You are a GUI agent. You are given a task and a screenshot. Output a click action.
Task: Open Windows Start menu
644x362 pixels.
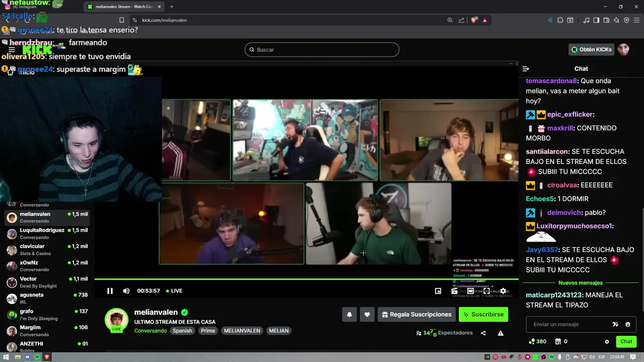click(x=7, y=357)
